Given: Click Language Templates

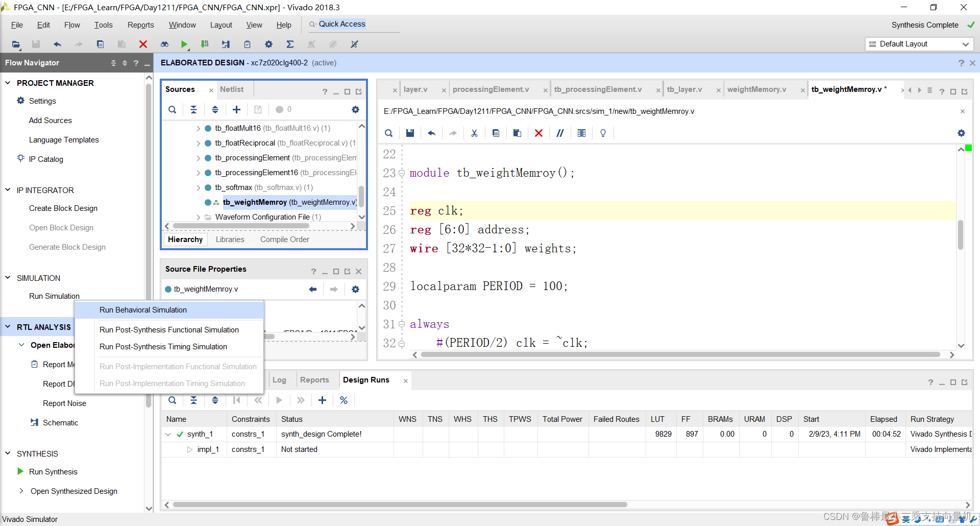Looking at the screenshot, I should click(64, 140).
